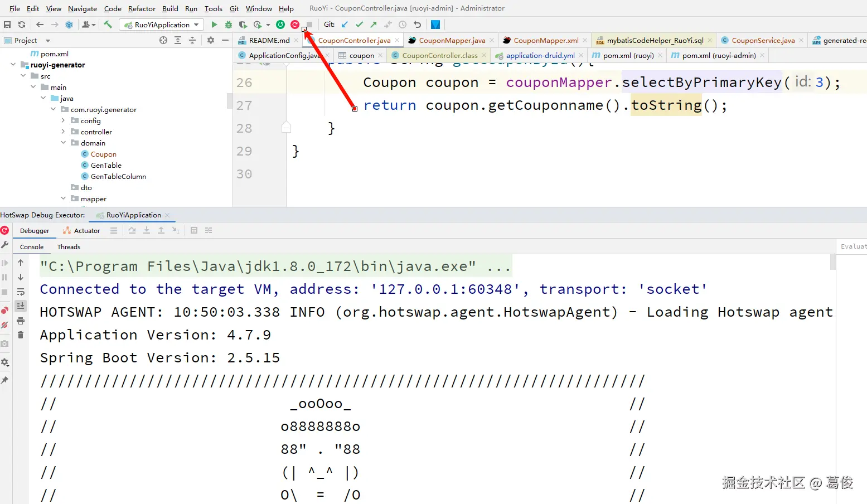Rerun the application with the green rerun icon

(280, 24)
